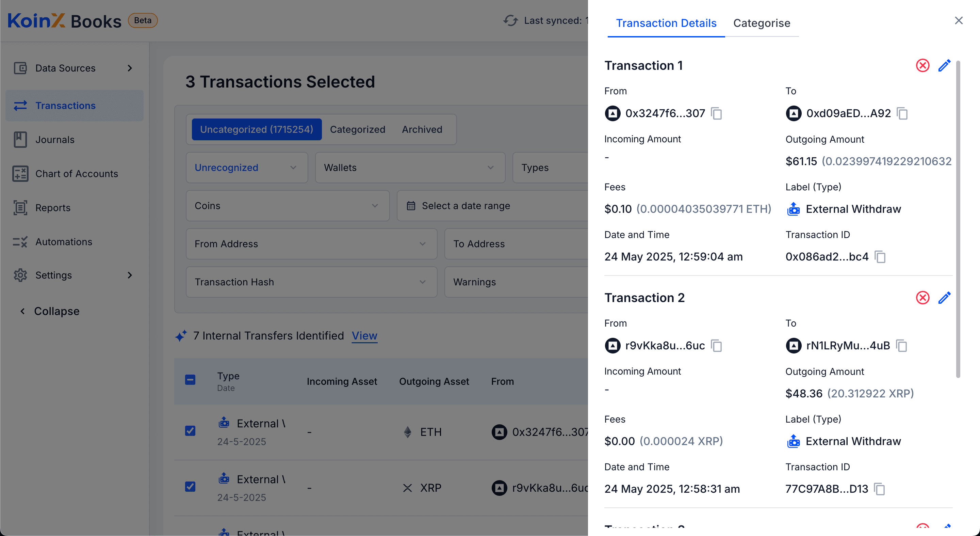Click the sync refresh icon

click(510, 20)
